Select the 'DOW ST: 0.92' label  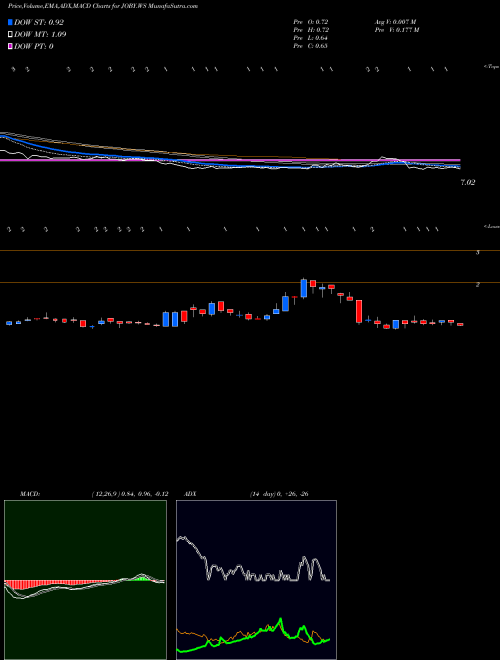pos(39,22)
